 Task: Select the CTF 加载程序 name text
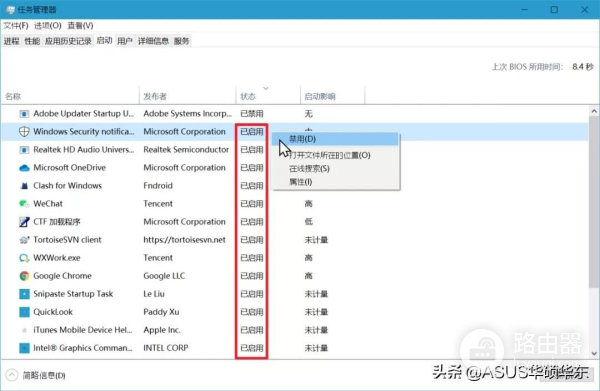click(x=57, y=222)
